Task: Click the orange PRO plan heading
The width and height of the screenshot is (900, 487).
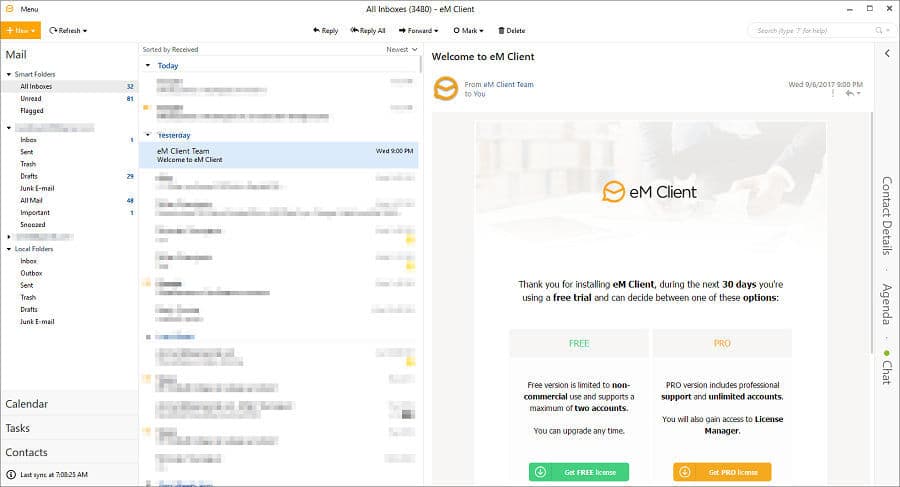Action: coord(722,343)
